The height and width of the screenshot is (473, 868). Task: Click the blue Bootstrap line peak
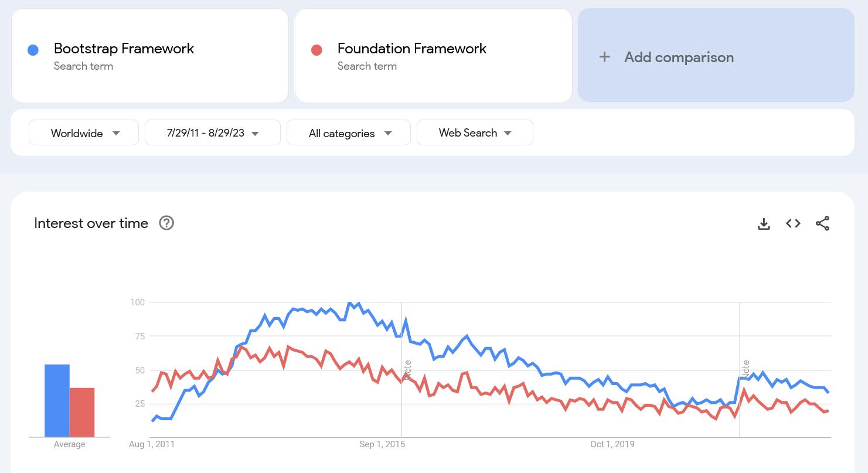pos(350,303)
